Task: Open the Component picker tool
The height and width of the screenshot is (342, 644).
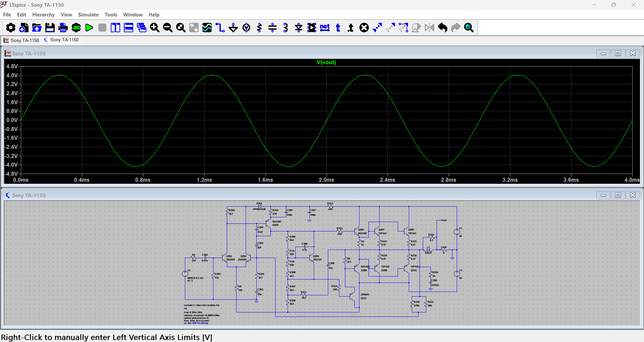Action: coord(312,28)
